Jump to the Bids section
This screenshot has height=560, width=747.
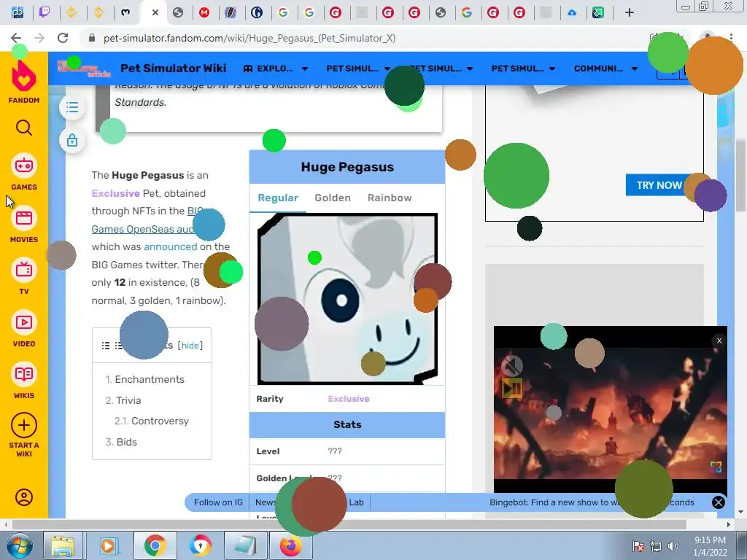pyautogui.click(x=126, y=442)
